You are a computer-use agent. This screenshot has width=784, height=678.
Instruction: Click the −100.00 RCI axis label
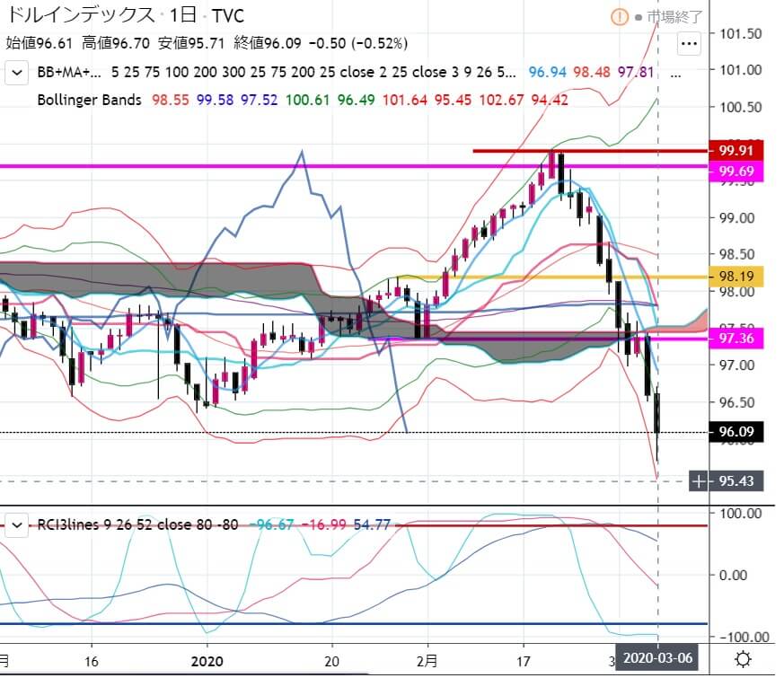coord(744,638)
